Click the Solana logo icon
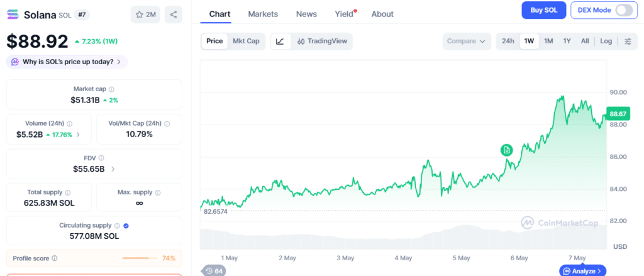Screen dimensions: 644x276 [x=13, y=15]
